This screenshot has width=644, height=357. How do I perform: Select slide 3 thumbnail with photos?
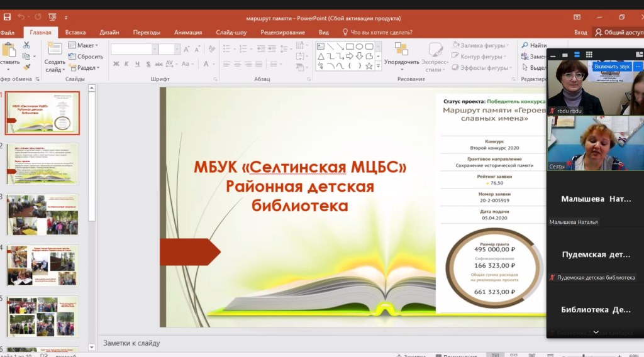click(x=42, y=215)
